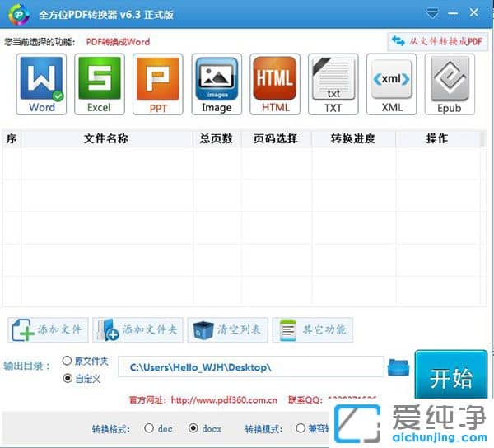Minimize the PDF converter window
494x448 pixels.
pyautogui.click(x=453, y=13)
